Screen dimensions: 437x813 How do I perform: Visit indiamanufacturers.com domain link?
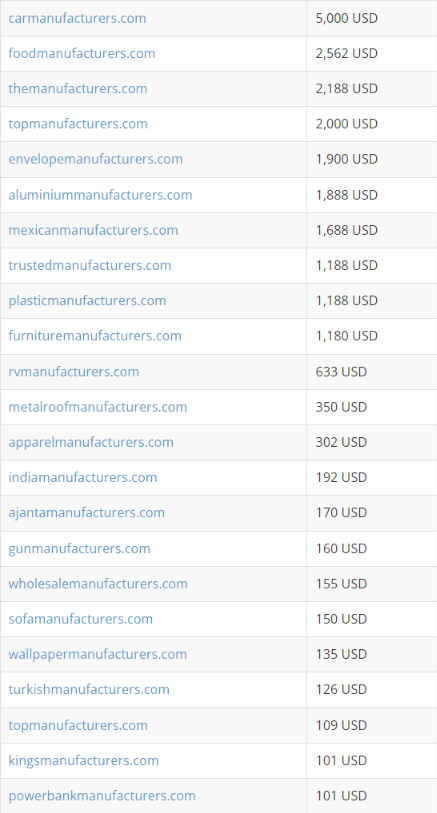[82, 477]
